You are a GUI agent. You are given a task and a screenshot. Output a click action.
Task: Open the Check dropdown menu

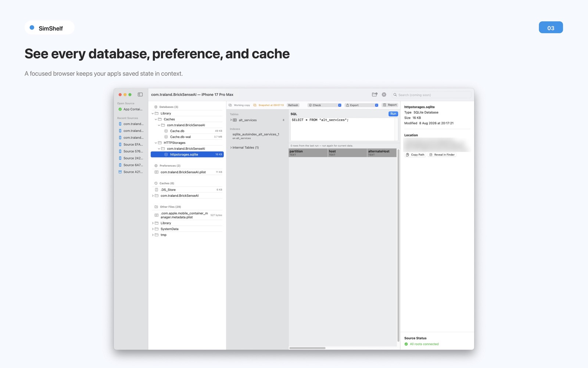click(325, 105)
